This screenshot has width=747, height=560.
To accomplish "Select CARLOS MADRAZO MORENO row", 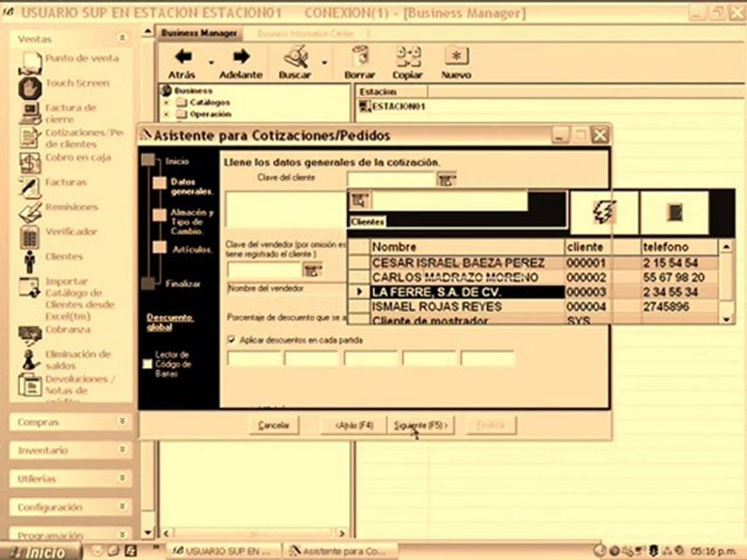I will tap(532, 277).
